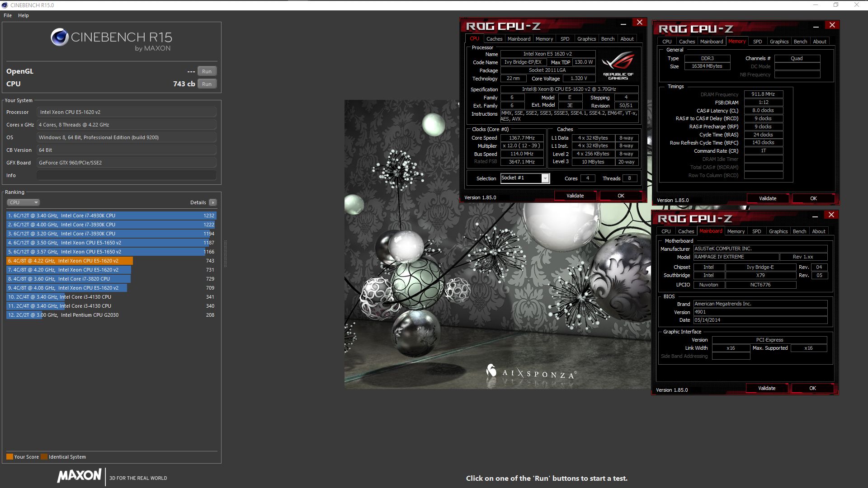The image size is (868, 488).
Task: Click the Cinebench R15 logo icon
Action: pyautogui.click(x=60, y=37)
